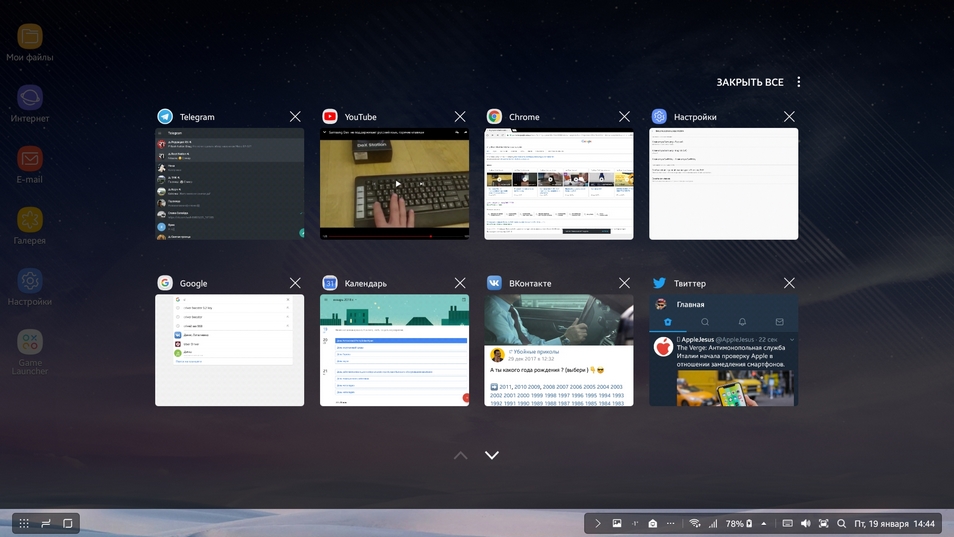Click the 78% battery indicator
Image resolution: width=954 pixels, height=537 pixels.
coord(739,523)
